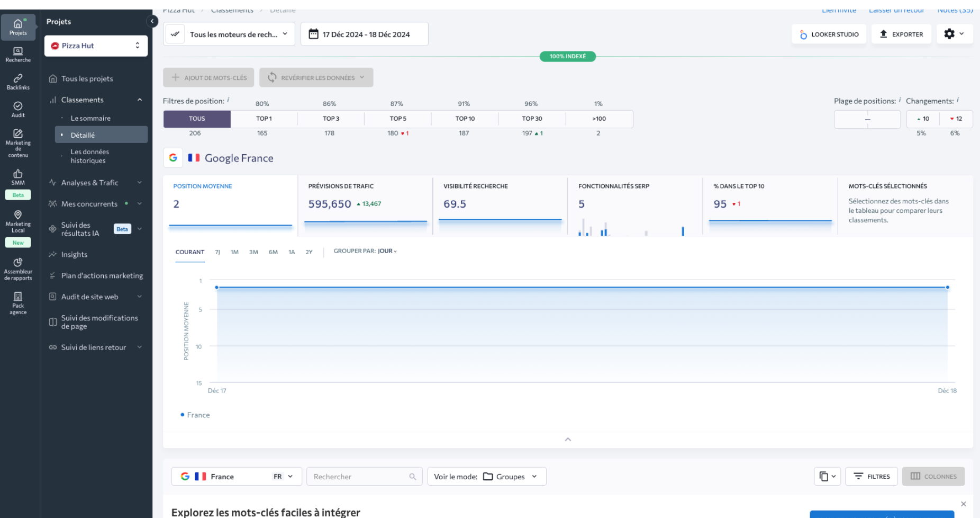Click the LOOKER STUDIO button
980x518 pixels.
[829, 34]
